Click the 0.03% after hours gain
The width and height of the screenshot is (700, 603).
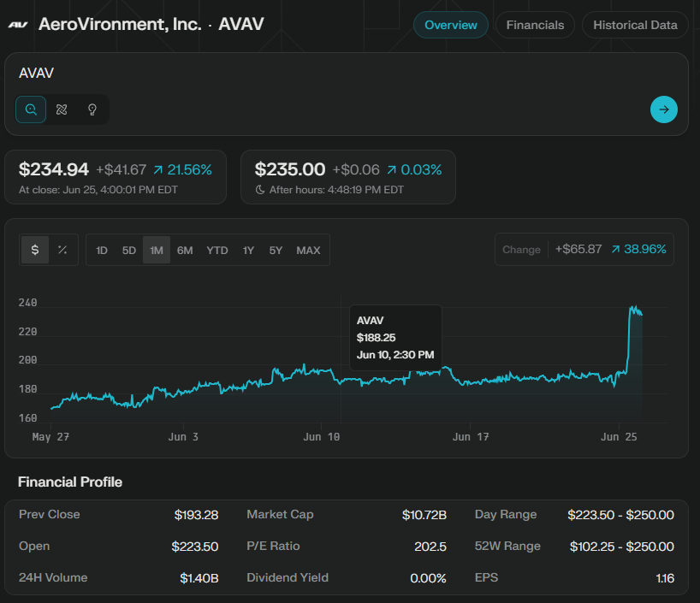(415, 169)
